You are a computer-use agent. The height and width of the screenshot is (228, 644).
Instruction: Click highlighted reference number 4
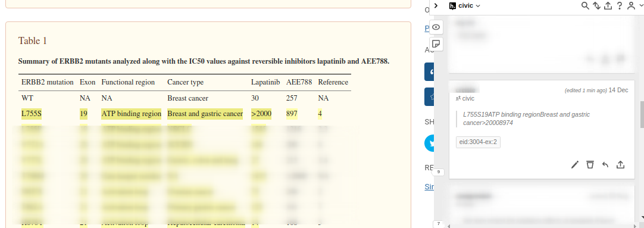click(x=320, y=113)
